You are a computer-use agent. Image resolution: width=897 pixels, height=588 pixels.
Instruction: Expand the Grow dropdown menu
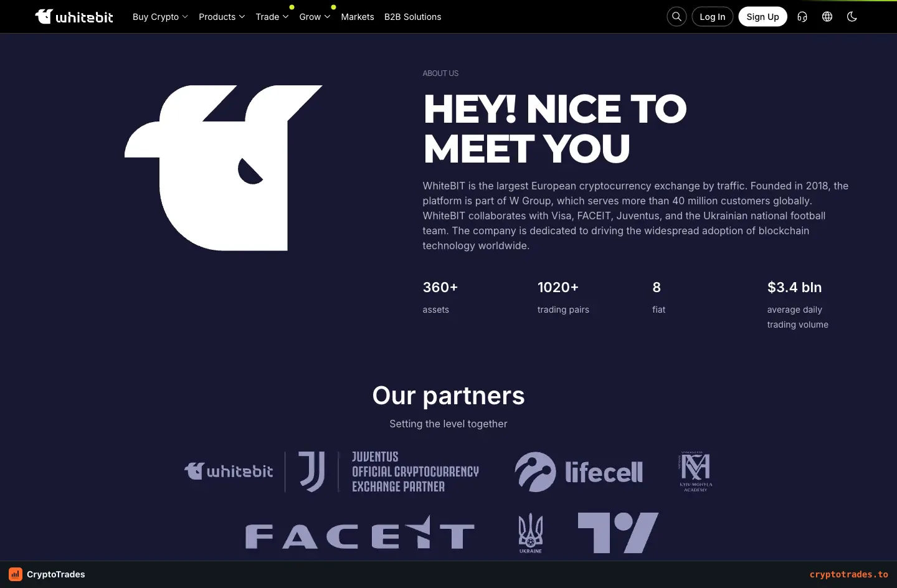315,17
